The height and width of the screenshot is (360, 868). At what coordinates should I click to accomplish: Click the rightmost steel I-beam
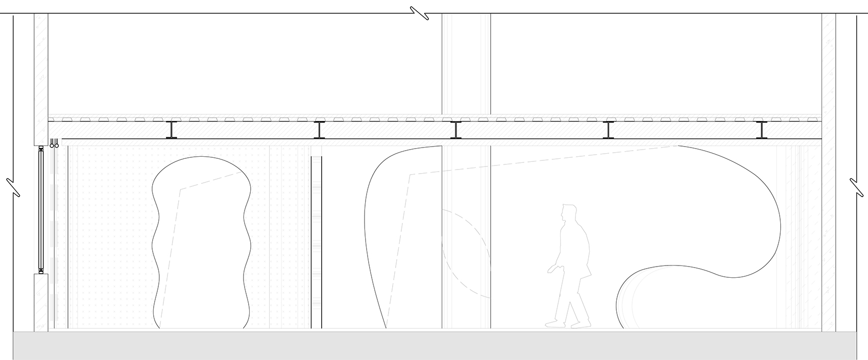[x=762, y=130]
